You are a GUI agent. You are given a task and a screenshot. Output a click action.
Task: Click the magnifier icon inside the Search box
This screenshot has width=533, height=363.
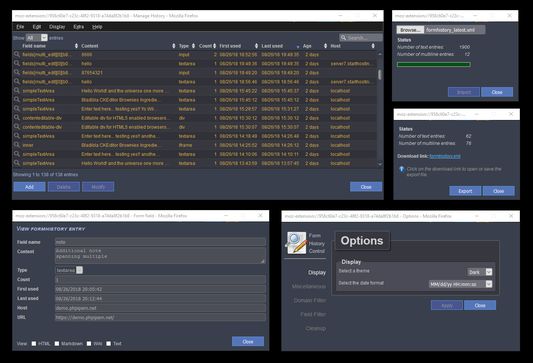coord(343,38)
